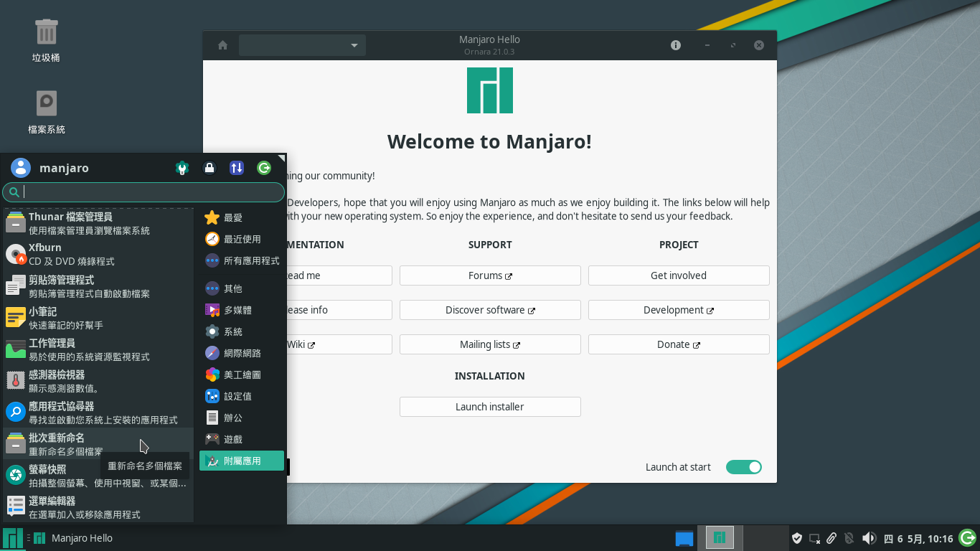Show 所有應用程式 all applications category
The height and width of the screenshot is (551, 980).
pos(242,260)
